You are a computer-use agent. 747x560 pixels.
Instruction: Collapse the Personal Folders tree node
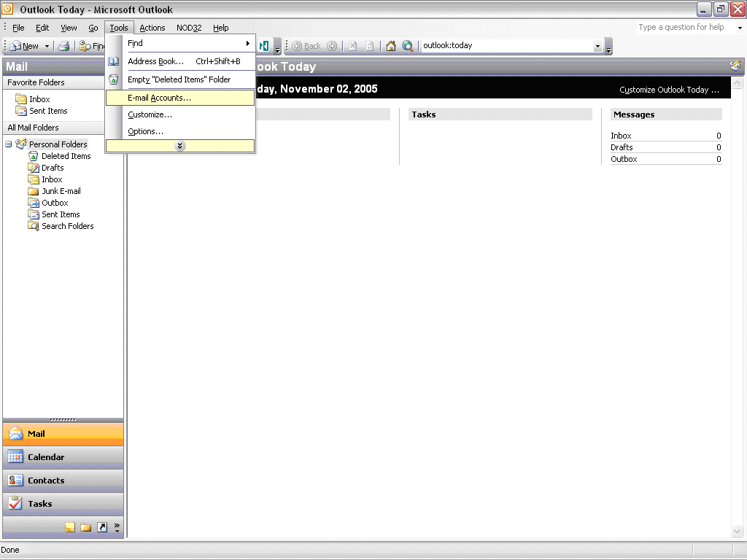[9, 144]
